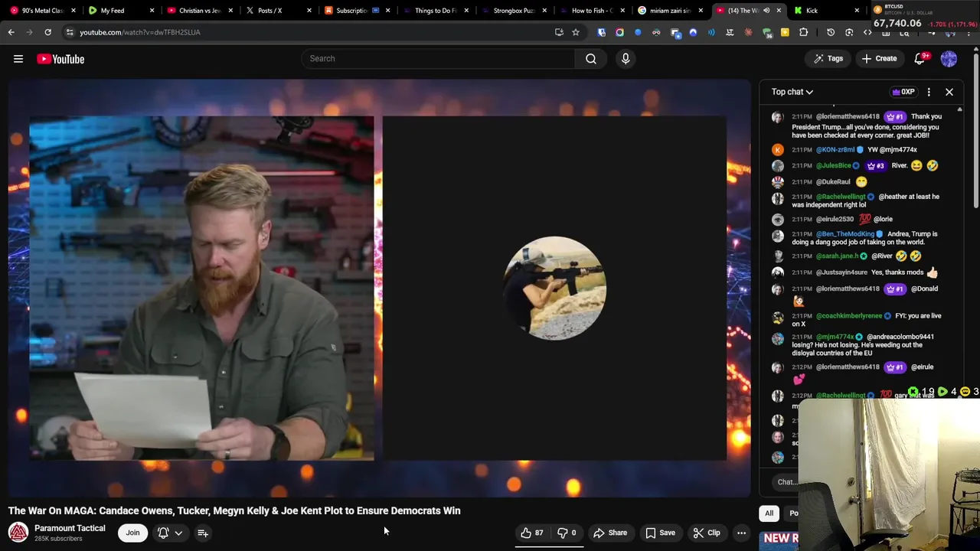The image size is (980, 551).
Task: Open the Paramount Tactical channel name
Action: point(70,528)
